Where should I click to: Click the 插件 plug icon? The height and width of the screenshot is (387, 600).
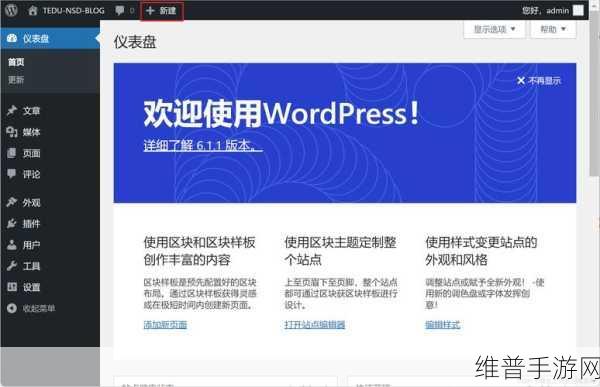pos(12,223)
